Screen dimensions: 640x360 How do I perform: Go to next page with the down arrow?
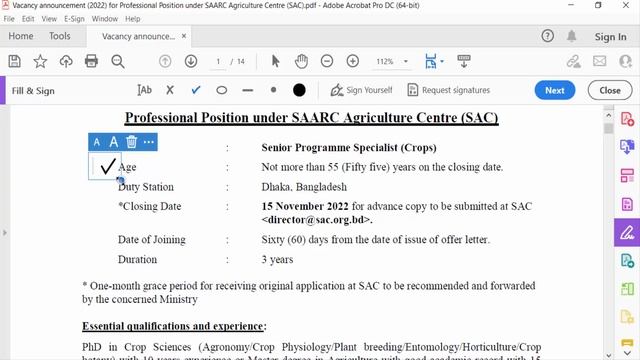(191, 61)
